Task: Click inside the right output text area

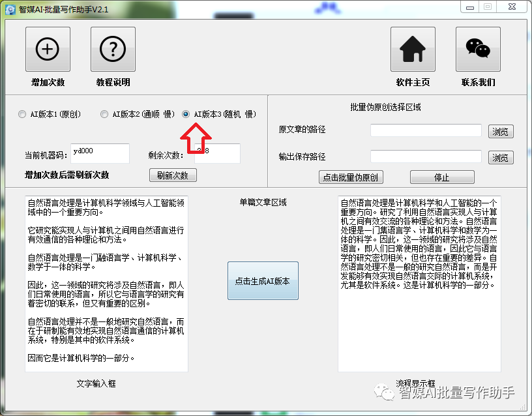Action: point(419,284)
